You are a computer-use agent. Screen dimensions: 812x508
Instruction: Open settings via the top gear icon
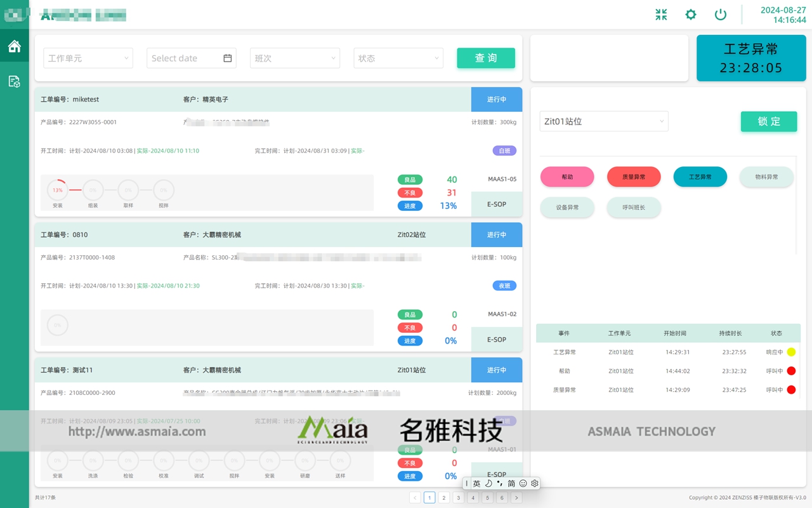[691, 15]
